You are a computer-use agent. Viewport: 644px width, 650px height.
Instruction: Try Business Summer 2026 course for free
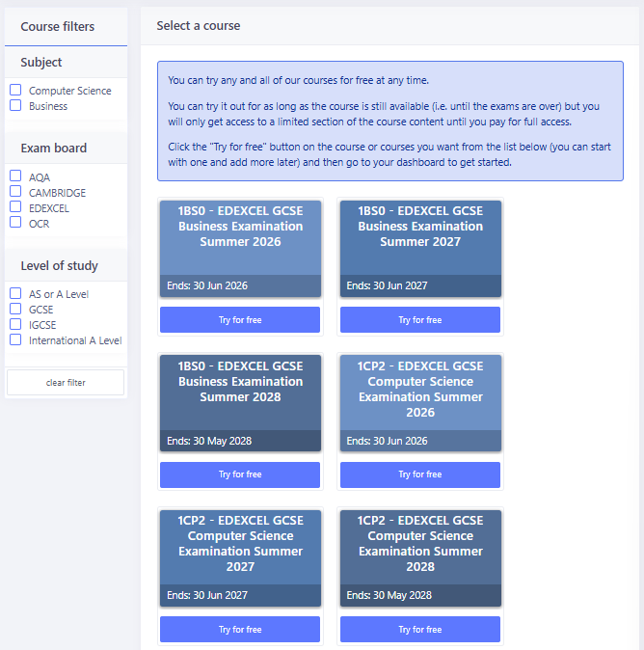[x=240, y=320]
